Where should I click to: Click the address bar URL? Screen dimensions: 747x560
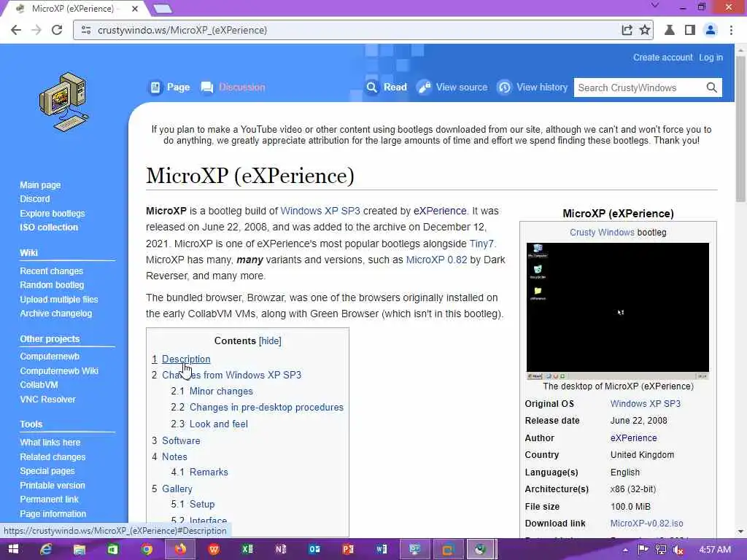(182, 30)
